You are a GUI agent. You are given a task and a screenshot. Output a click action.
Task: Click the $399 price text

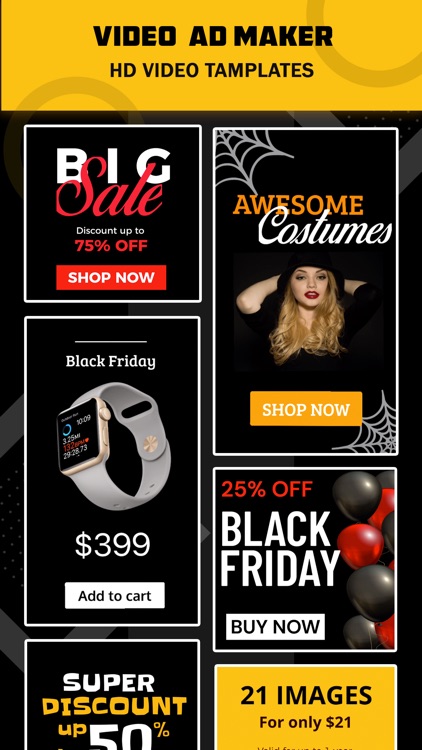pyautogui.click(x=112, y=545)
